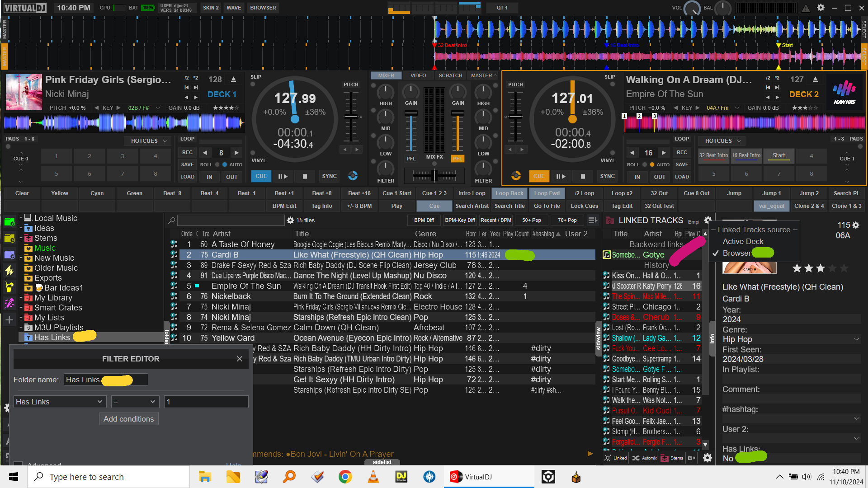Open sideview options gear at bottom
The width and height of the screenshot is (868, 488).
[x=708, y=458]
